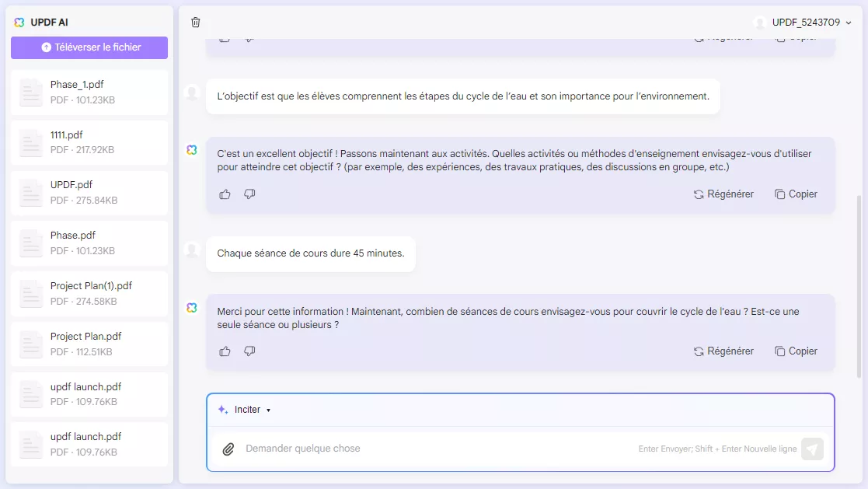This screenshot has height=489, width=868.
Task: Click the trash icon to clear conversation
Action: (196, 23)
